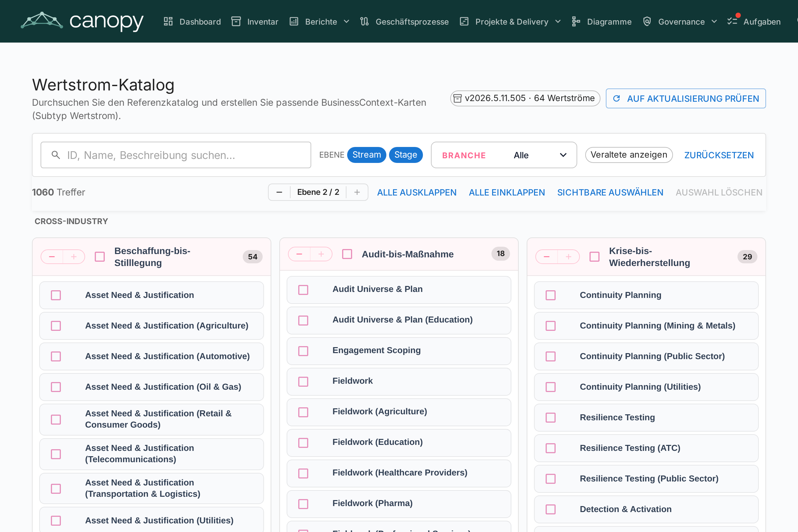Viewport: 798px width, 532px height.
Task: Select Continuity Planning (Mining & Metals) card
Action: click(x=646, y=326)
